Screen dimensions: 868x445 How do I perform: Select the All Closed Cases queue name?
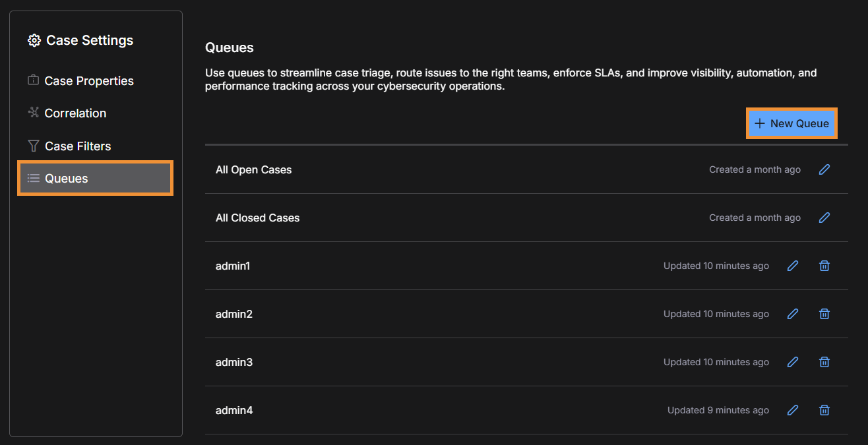[x=257, y=218]
